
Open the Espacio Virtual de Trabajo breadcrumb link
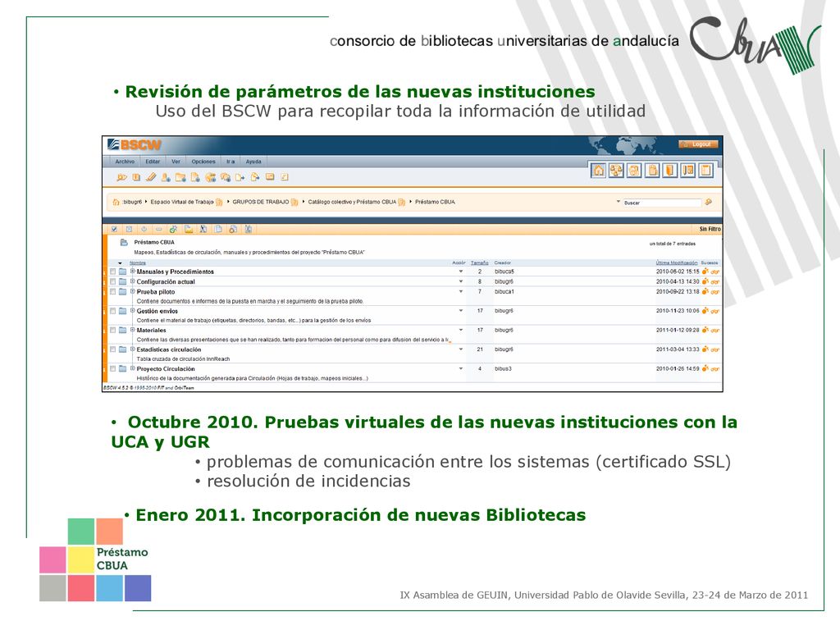click(x=181, y=202)
